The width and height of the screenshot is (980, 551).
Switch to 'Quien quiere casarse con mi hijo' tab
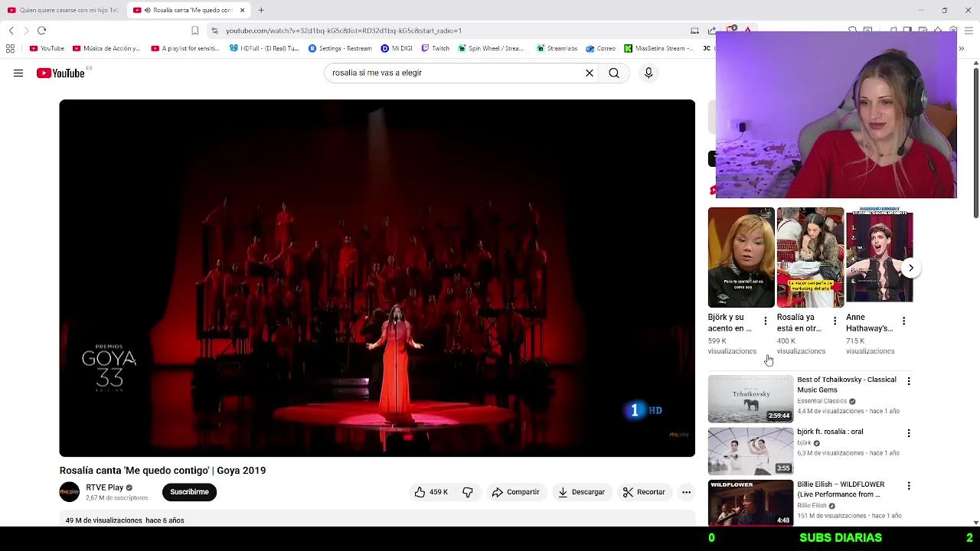click(63, 10)
